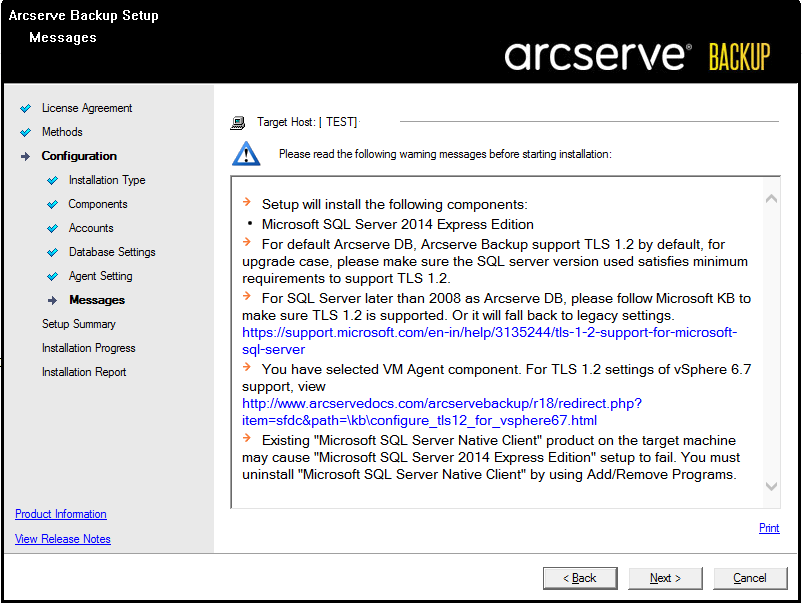
Task: Click the Target Host computer icon
Action: 238,123
